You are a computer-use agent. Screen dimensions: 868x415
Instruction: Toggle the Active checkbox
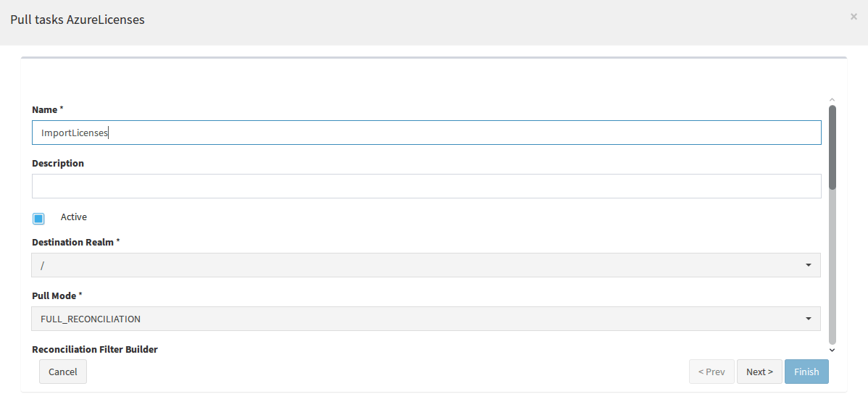point(38,219)
